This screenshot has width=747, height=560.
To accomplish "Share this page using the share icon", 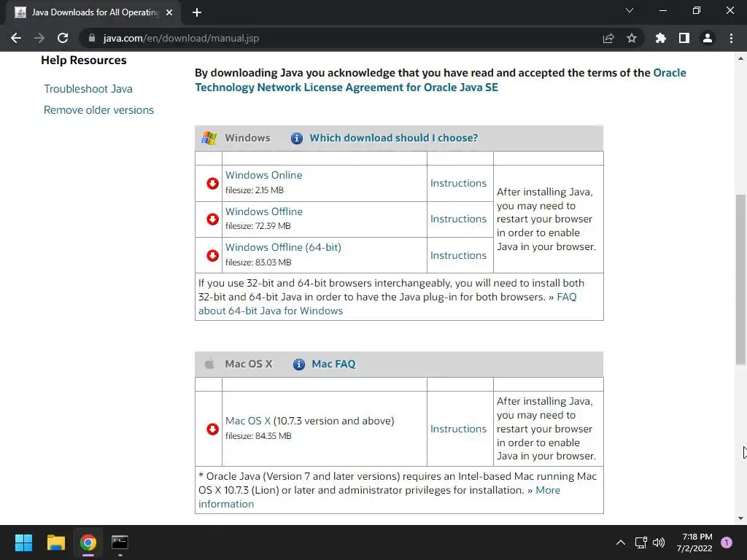I will click(608, 38).
